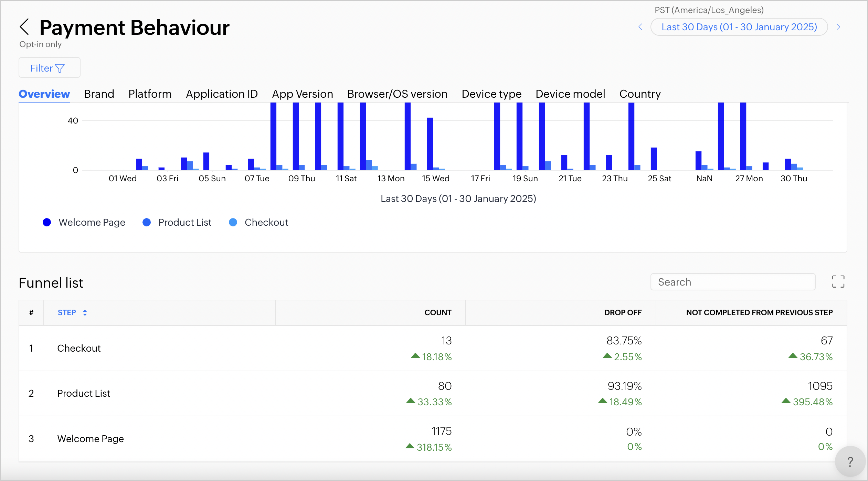Select the Country tab

click(x=640, y=94)
